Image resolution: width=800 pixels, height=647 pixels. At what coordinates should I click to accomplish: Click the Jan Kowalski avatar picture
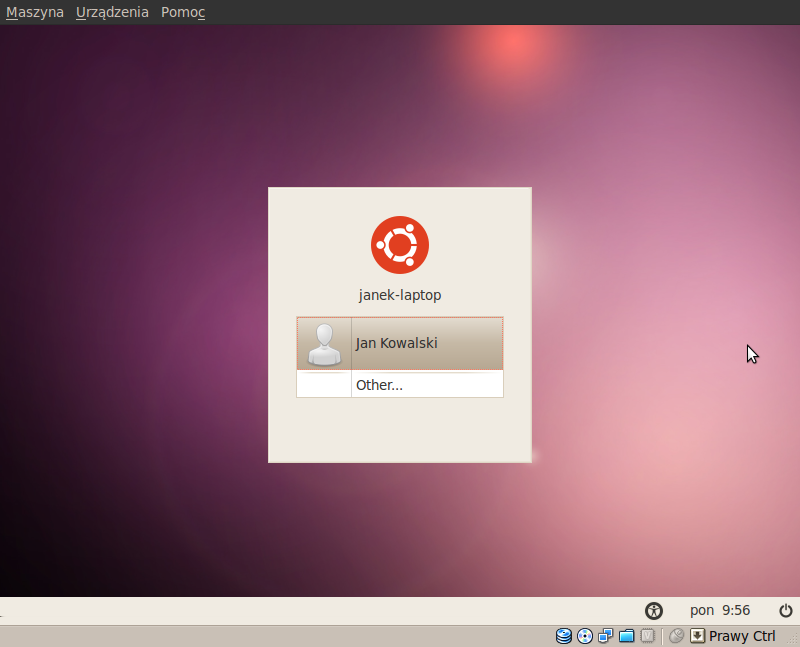pos(324,344)
